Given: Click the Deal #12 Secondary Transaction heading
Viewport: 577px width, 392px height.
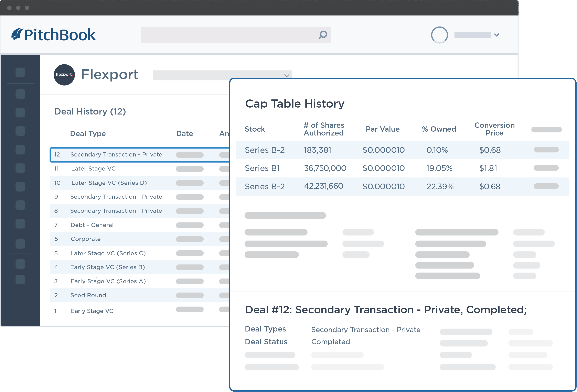Looking at the screenshot, I should point(386,310).
